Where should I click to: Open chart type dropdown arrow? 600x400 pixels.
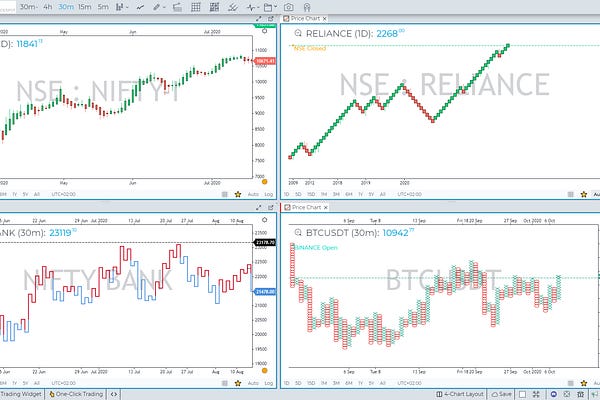coord(127,7)
